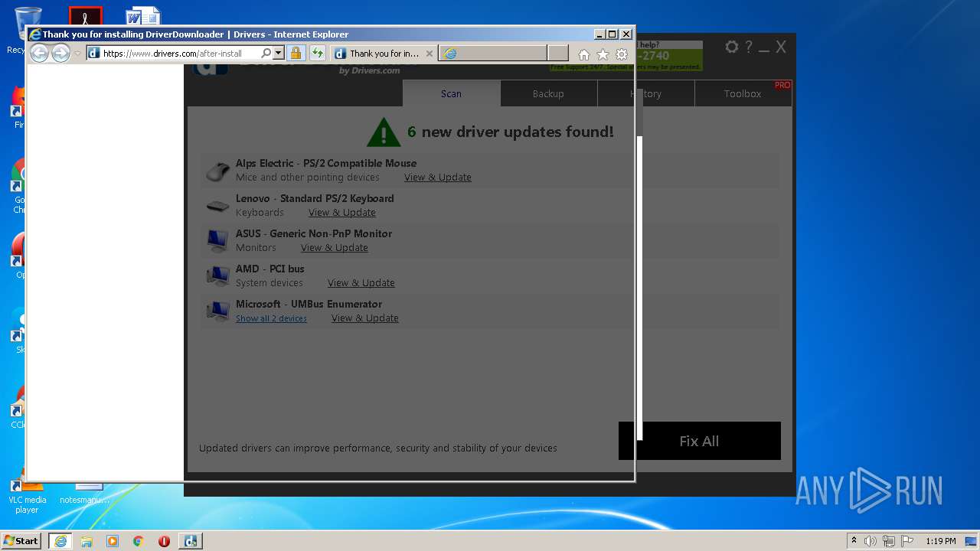
Task: Click 'Show all 2 devices' link
Action: [x=271, y=318]
